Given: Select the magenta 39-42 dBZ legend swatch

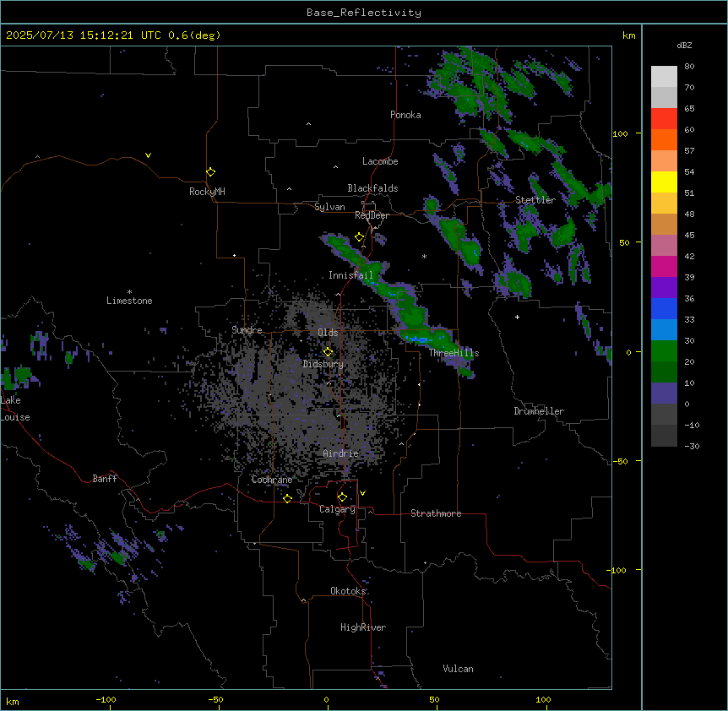Looking at the screenshot, I should [664, 266].
